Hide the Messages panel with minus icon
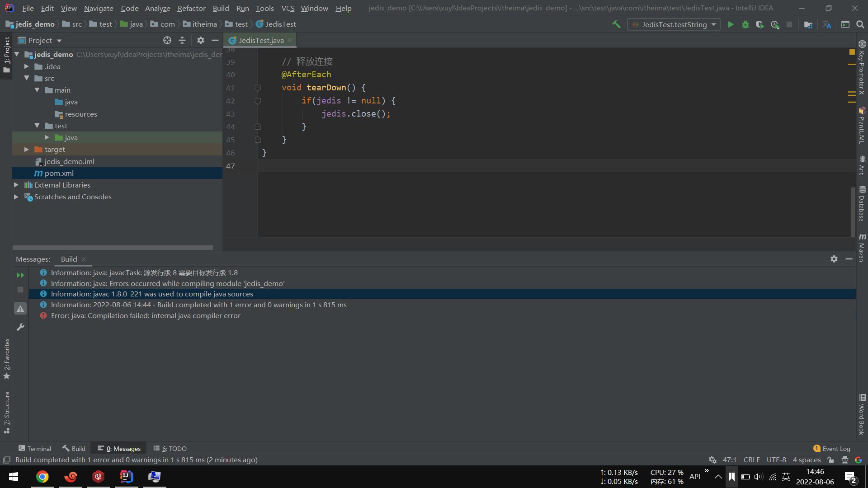868x488 pixels. coord(849,259)
